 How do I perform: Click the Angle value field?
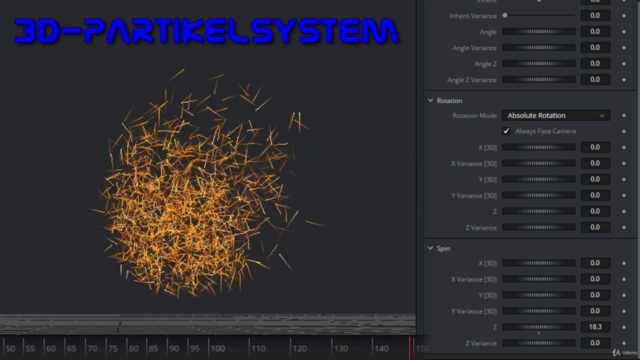tap(595, 31)
